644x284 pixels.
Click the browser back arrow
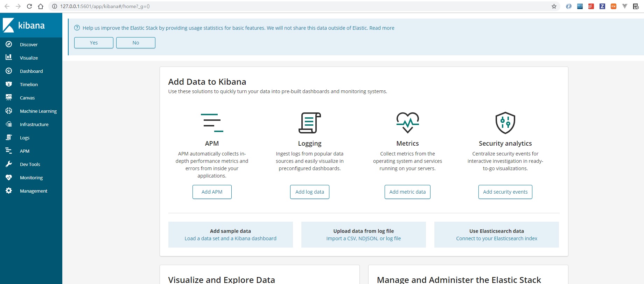(7, 6)
